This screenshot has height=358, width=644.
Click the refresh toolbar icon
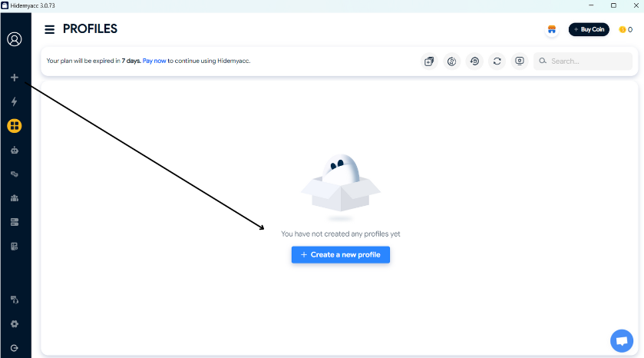(497, 61)
